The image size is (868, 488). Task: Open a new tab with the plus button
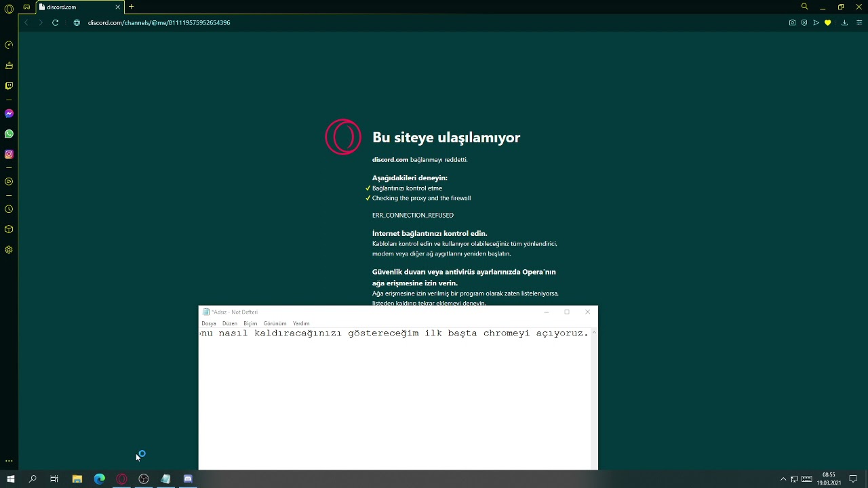[x=131, y=7]
